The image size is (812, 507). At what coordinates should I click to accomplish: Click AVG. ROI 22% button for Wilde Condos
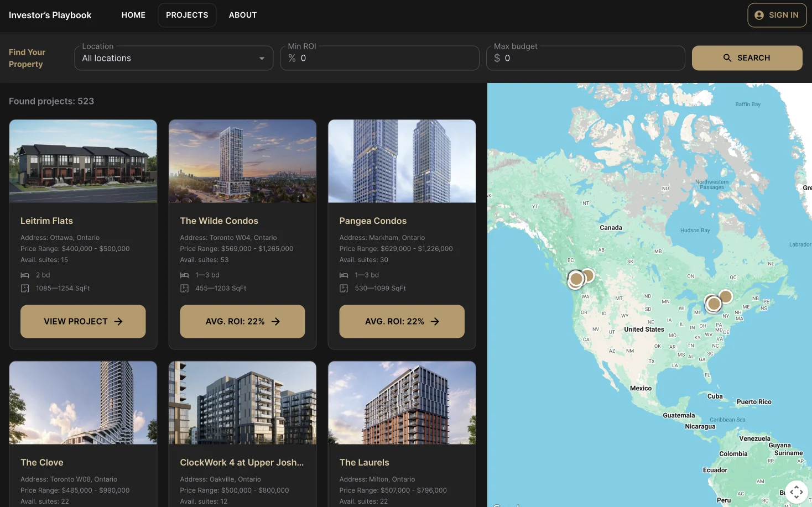pos(242,321)
